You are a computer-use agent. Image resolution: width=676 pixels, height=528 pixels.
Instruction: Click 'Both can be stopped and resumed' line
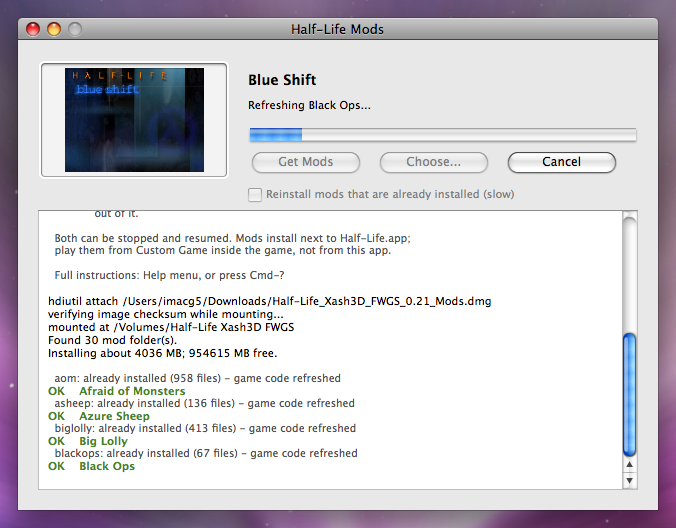[x=232, y=238]
